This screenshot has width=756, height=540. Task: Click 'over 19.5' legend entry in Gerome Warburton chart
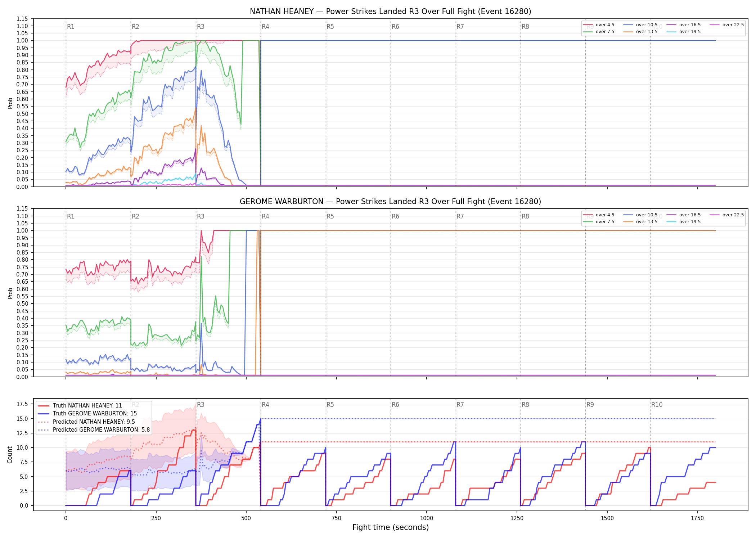coord(684,222)
